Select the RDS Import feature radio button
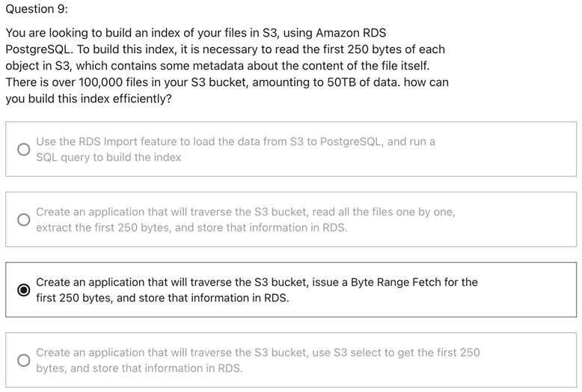The image size is (582, 392). [x=24, y=149]
